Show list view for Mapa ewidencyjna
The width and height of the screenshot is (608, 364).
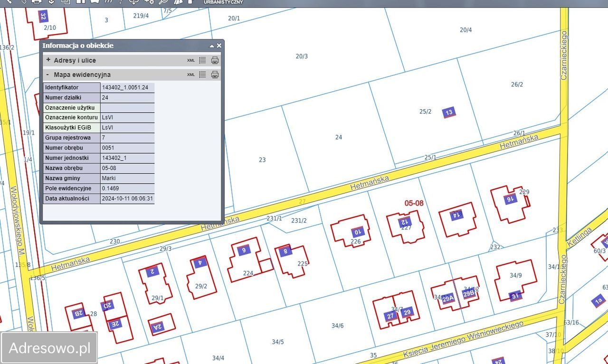202,75
